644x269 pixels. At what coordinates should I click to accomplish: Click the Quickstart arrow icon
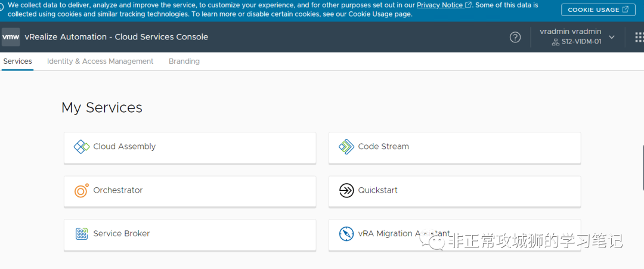[346, 190]
